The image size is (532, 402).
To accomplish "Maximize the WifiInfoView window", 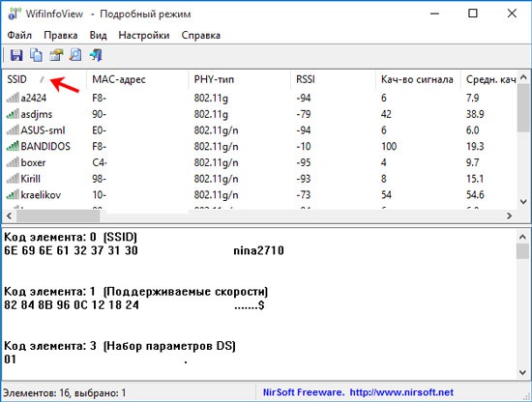I will pos(473,14).
